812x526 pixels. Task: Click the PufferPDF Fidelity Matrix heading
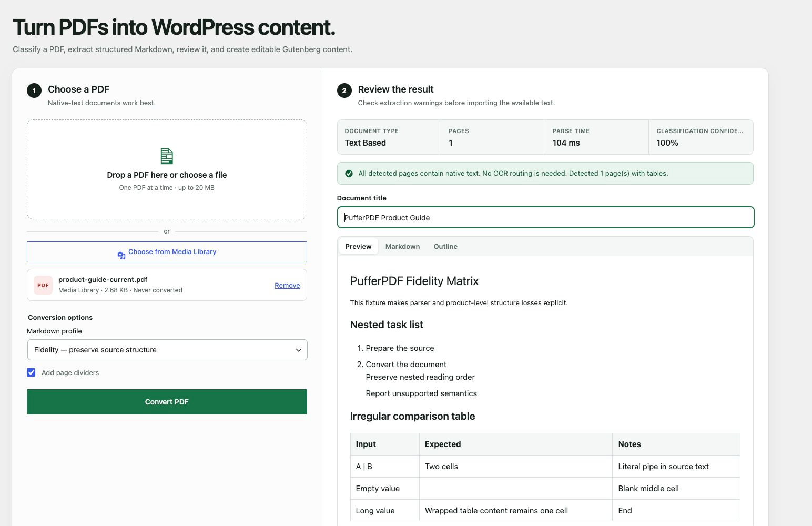(x=414, y=281)
